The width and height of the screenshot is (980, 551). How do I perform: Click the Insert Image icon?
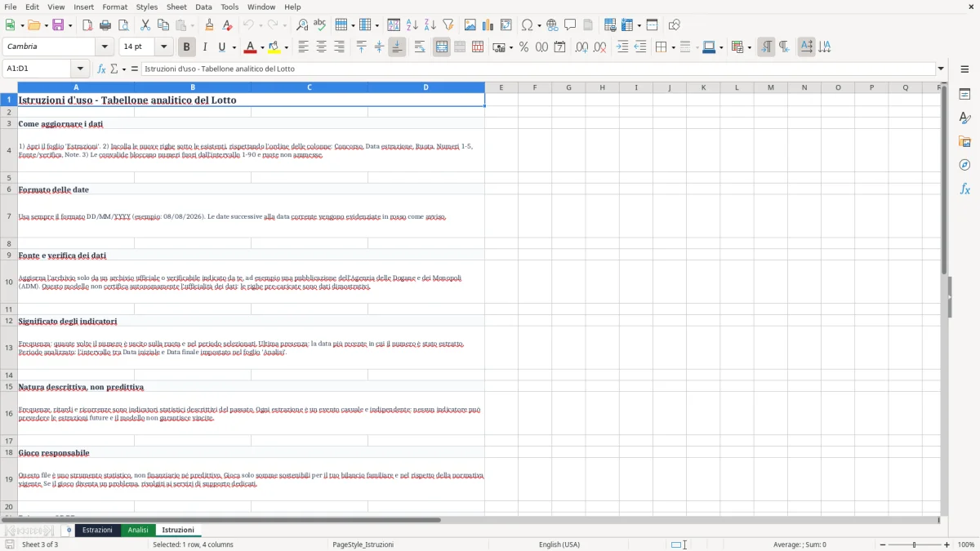tap(470, 25)
